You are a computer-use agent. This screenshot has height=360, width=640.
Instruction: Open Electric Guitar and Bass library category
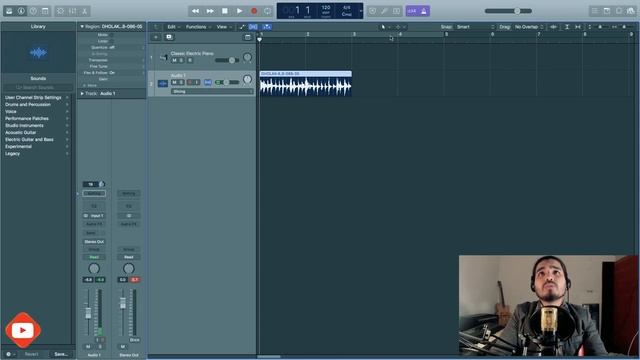pyautogui.click(x=37, y=140)
